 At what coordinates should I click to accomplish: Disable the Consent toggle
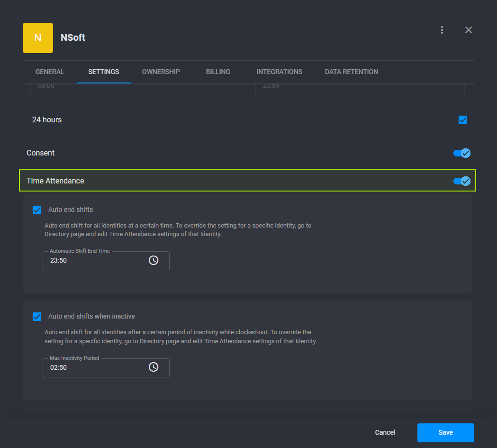coord(461,153)
